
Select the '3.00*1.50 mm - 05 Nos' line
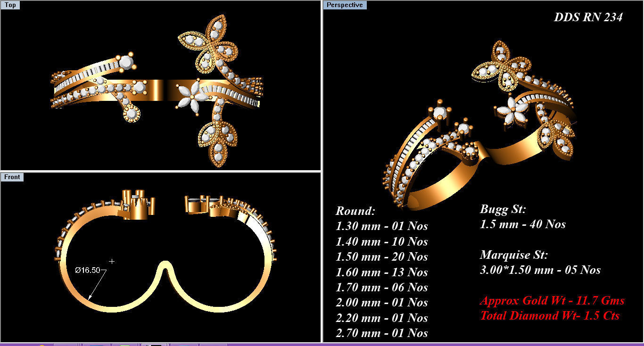pos(540,270)
